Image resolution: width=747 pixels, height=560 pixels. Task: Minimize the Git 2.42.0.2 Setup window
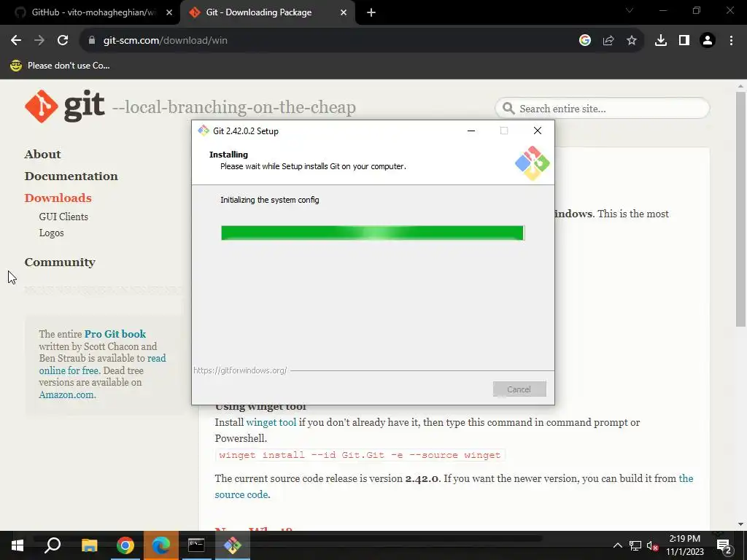(471, 131)
